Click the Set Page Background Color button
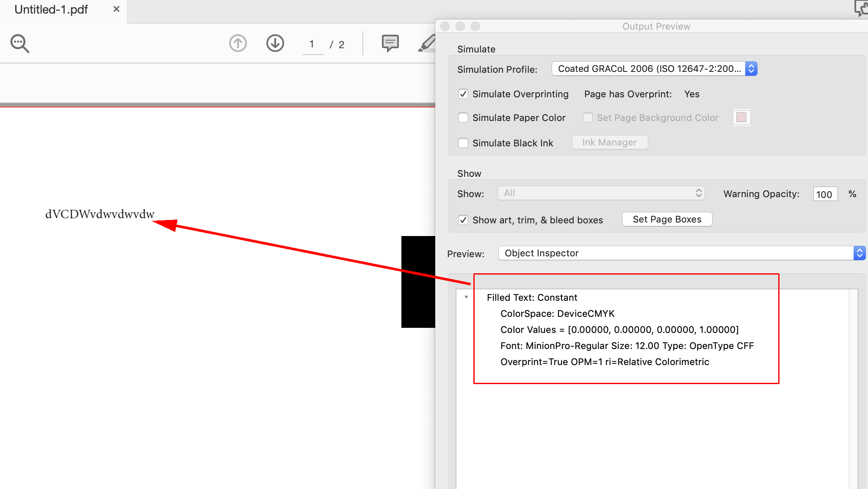The height and width of the screenshot is (489, 868). pos(742,117)
